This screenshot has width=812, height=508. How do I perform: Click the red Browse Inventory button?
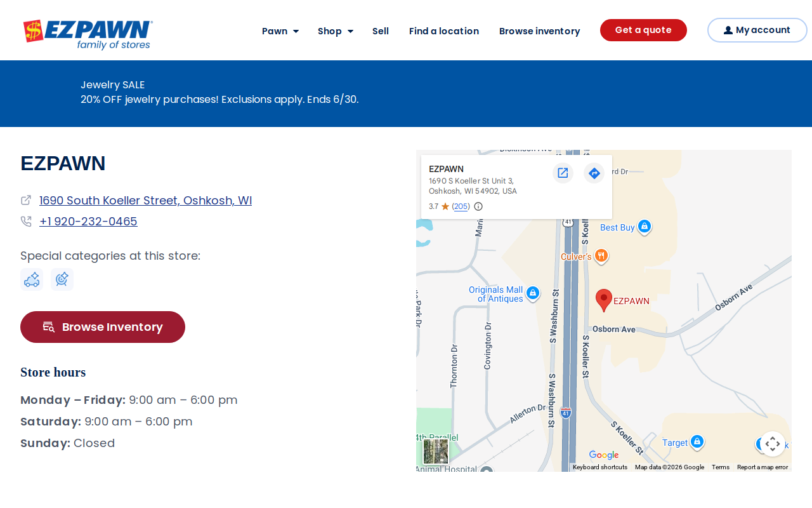click(103, 327)
